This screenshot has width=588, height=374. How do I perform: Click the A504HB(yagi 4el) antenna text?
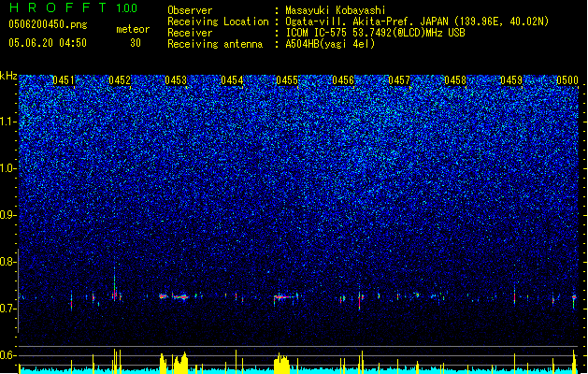click(x=330, y=44)
